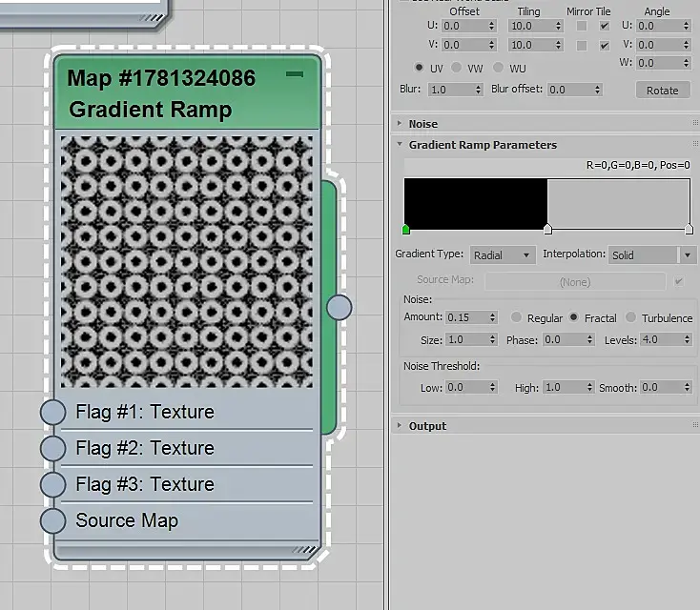Click the Noise rollout drag handle dots

point(695,122)
